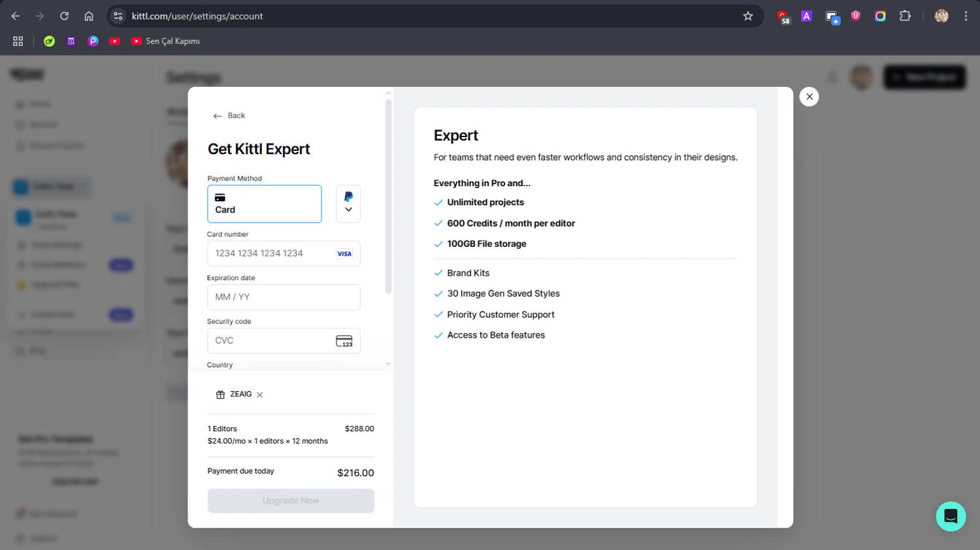Go to browser home page
This screenshot has height=550, width=980.
89,16
